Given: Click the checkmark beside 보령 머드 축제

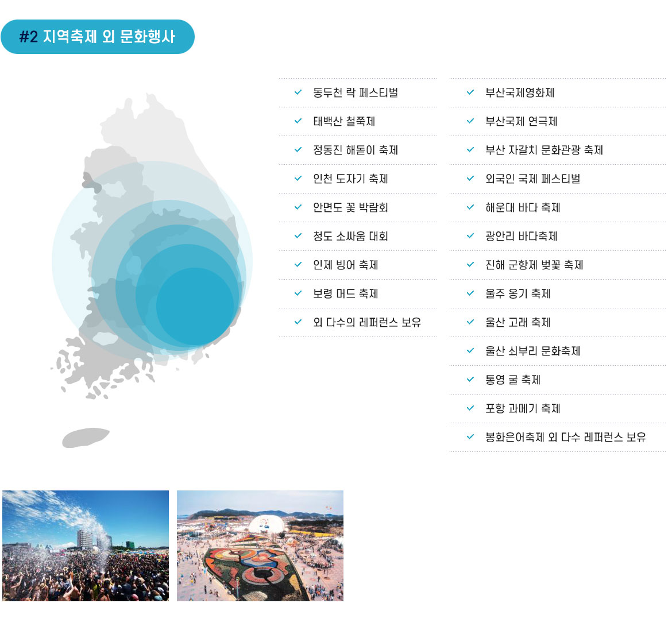Looking at the screenshot, I should pyautogui.click(x=298, y=293).
